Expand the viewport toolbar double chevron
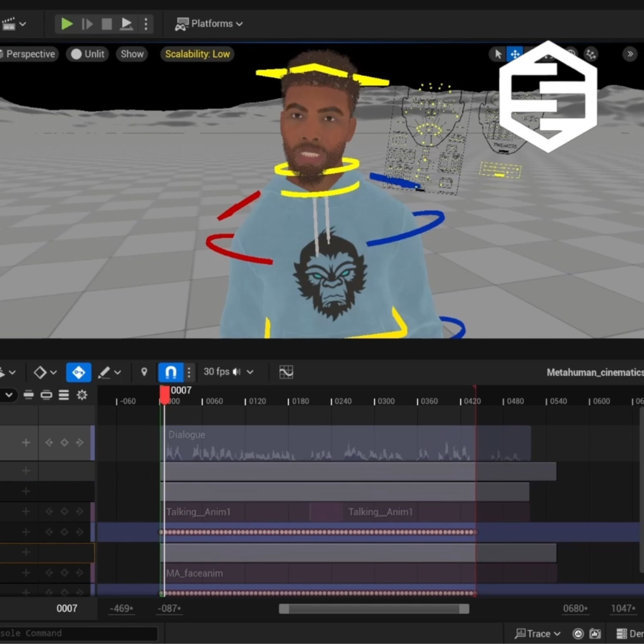 tap(630, 54)
